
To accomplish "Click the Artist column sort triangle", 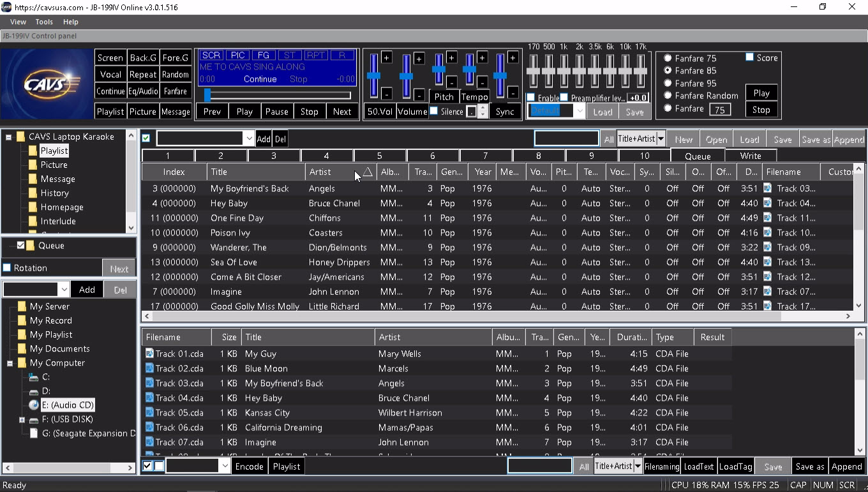I will (x=368, y=172).
